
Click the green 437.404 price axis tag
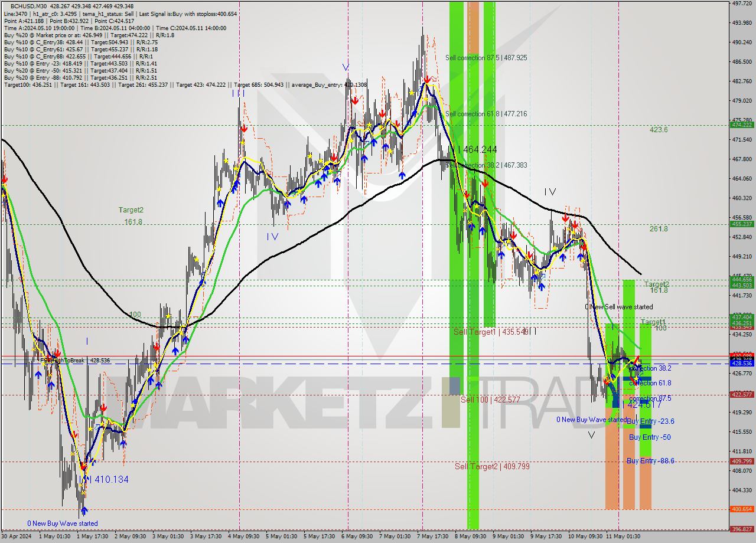click(742, 317)
